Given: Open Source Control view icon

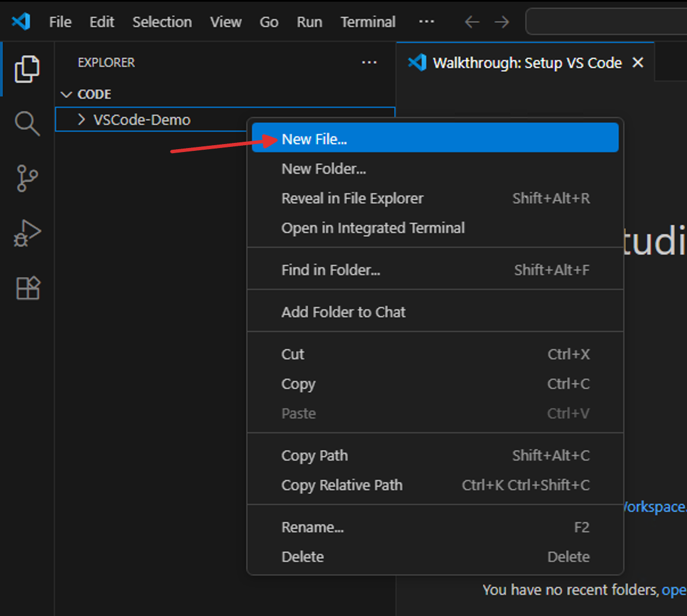Looking at the screenshot, I should coord(27,178).
